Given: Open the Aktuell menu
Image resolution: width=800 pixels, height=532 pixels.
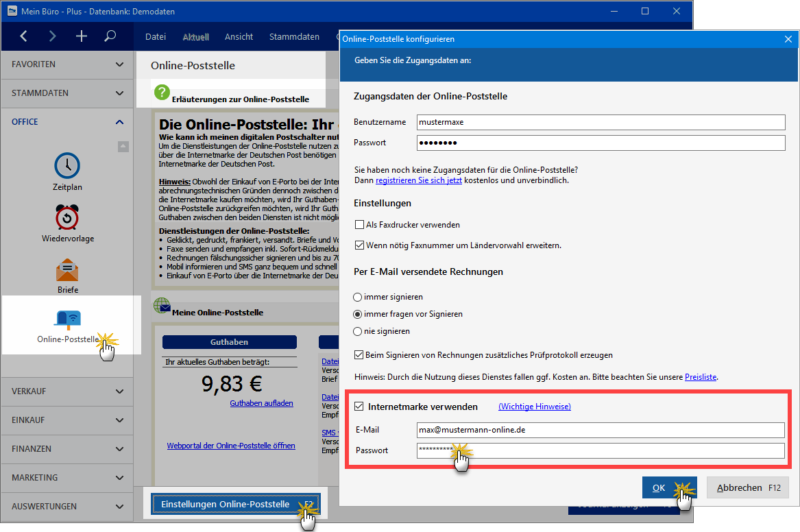Looking at the screenshot, I should pos(196,37).
